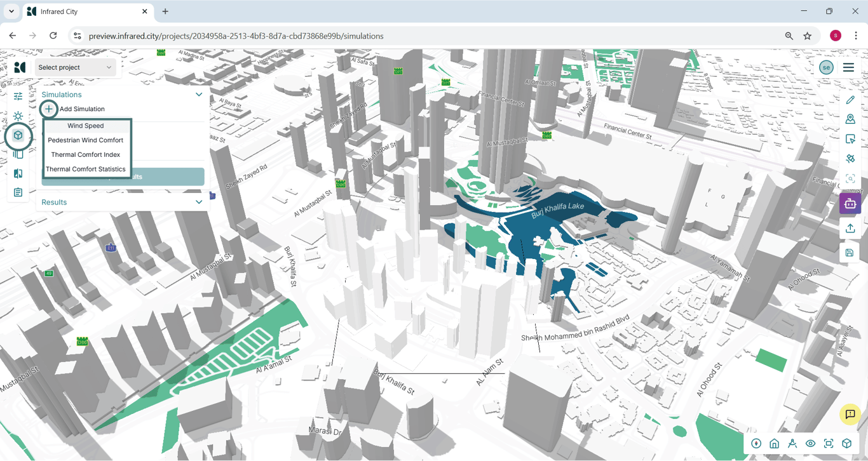Viewport: 868px width, 461px height.
Task: Close the Infrared City tab
Action: (x=145, y=11)
